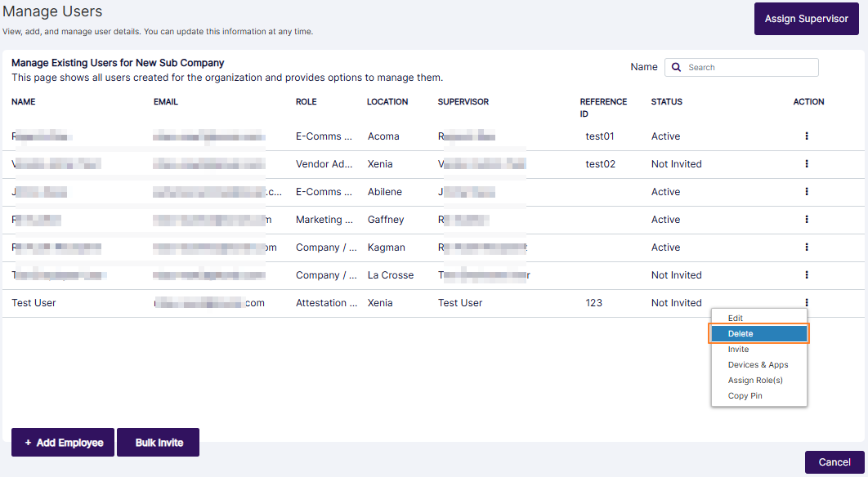
Task: Open action menu for test01 user row
Action: (806, 136)
